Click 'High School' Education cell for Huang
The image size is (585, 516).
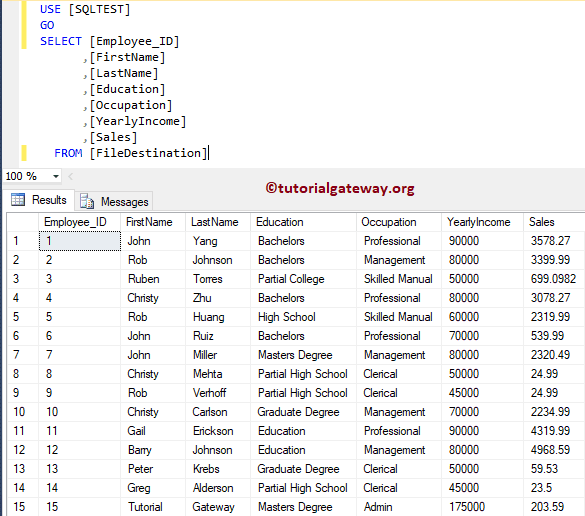click(x=303, y=317)
